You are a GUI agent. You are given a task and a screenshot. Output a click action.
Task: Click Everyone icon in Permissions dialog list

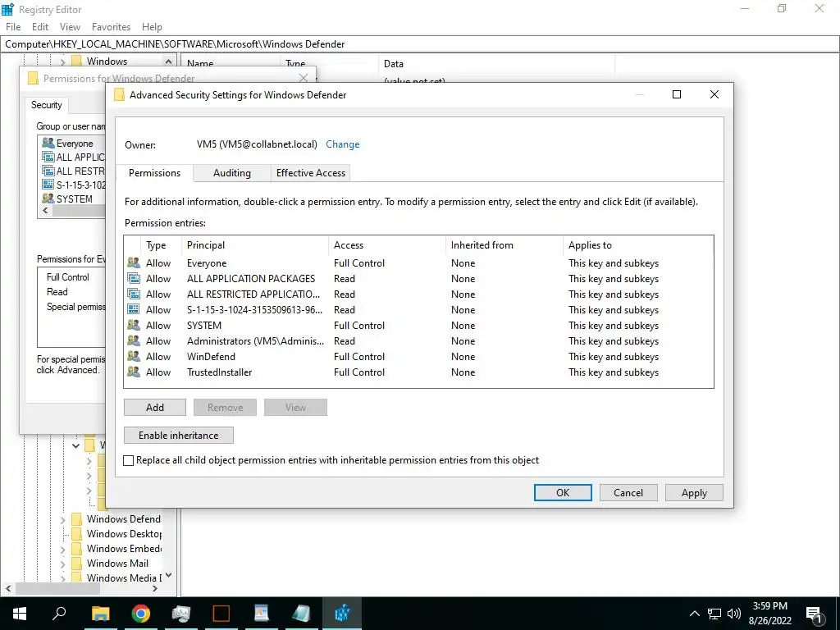[48, 143]
